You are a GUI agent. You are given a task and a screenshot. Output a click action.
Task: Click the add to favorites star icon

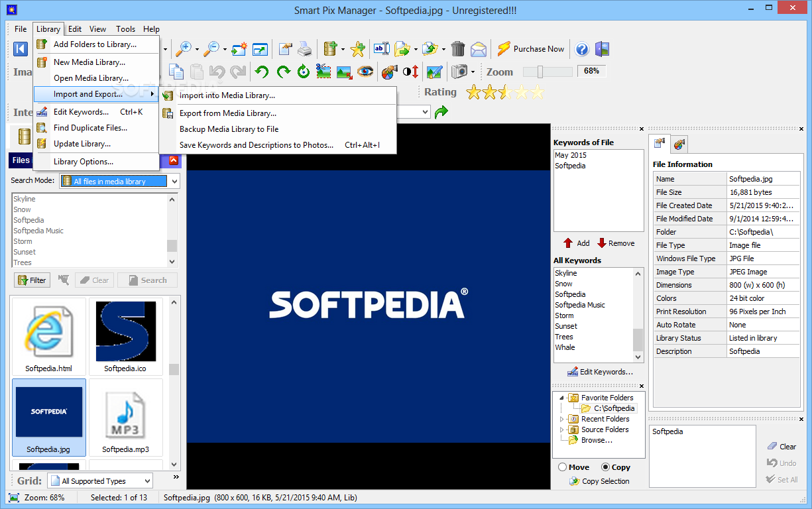pyautogui.click(x=357, y=48)
